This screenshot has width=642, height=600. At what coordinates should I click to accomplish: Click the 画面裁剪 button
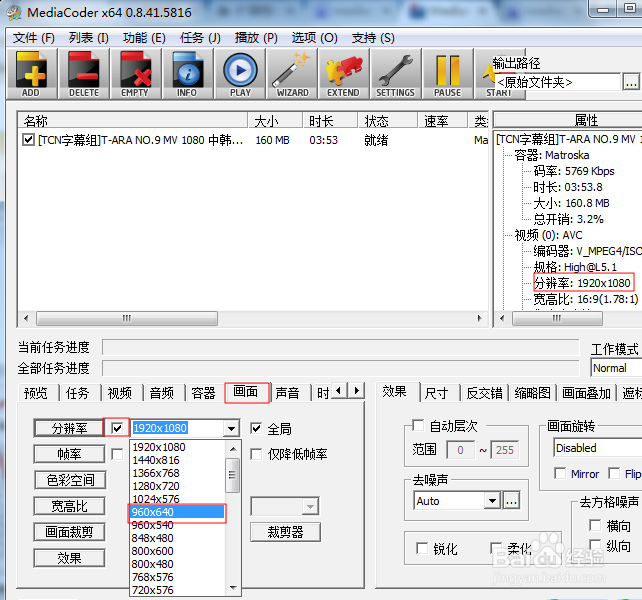[x=69, y=532]
